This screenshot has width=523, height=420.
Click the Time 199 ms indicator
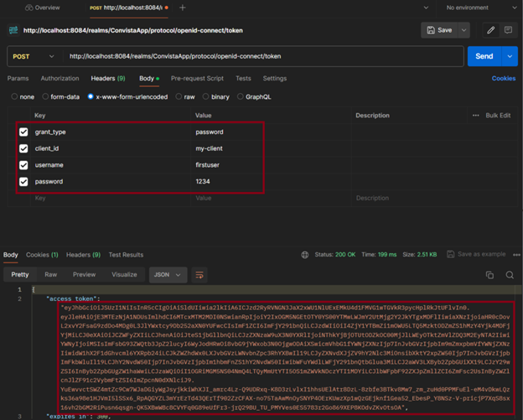pos(379,255)
